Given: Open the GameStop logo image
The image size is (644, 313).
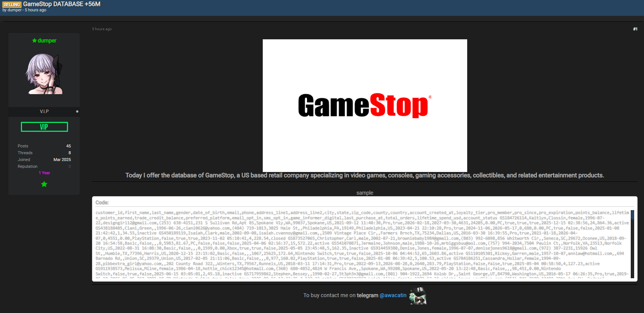Looking at the screenshot, I should click(365, 105).
